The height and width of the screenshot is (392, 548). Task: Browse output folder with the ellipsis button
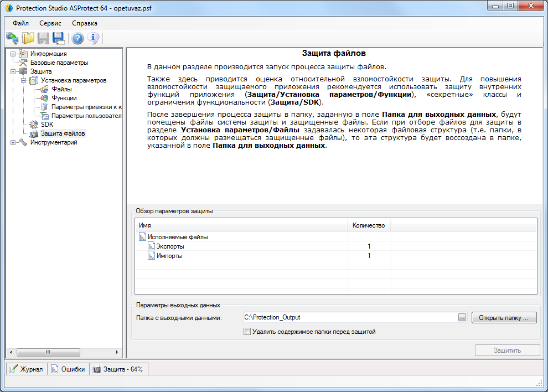(x=462, y=317)
